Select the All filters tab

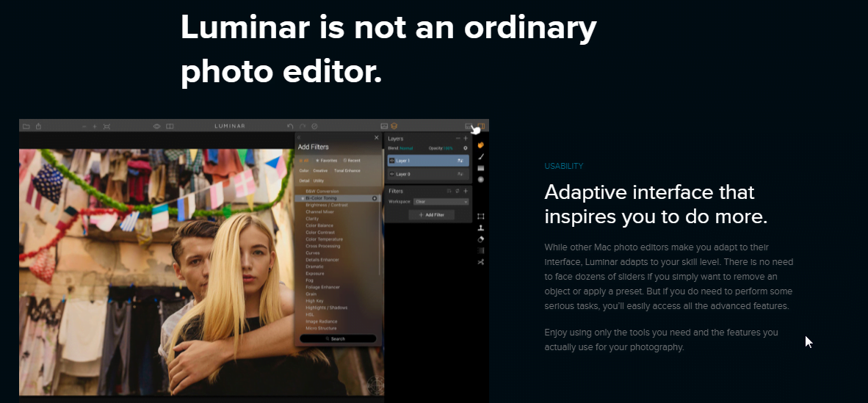point(303,161)
